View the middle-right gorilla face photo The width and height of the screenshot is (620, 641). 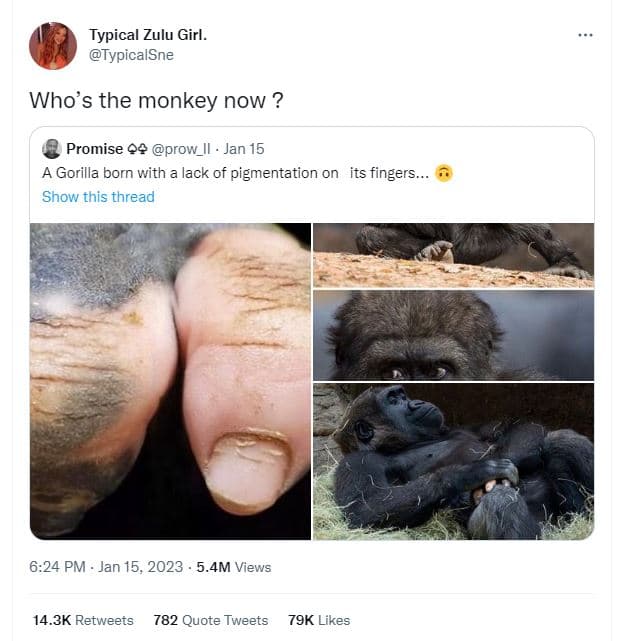coord(453,335)
